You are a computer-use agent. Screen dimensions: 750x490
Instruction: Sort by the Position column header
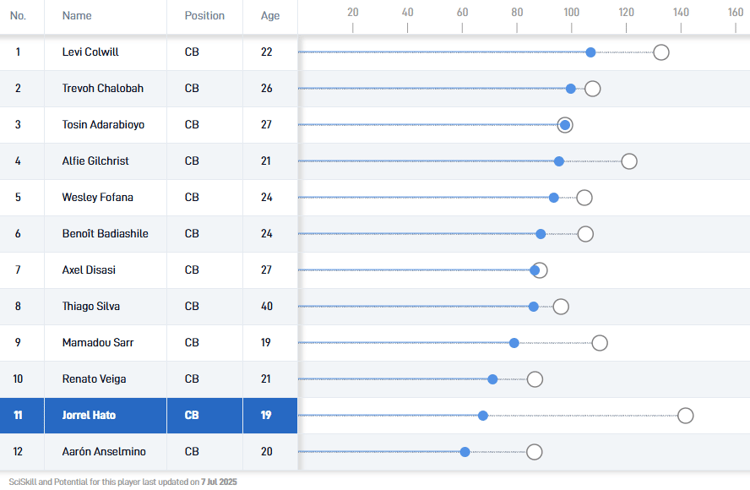point(204,16)
